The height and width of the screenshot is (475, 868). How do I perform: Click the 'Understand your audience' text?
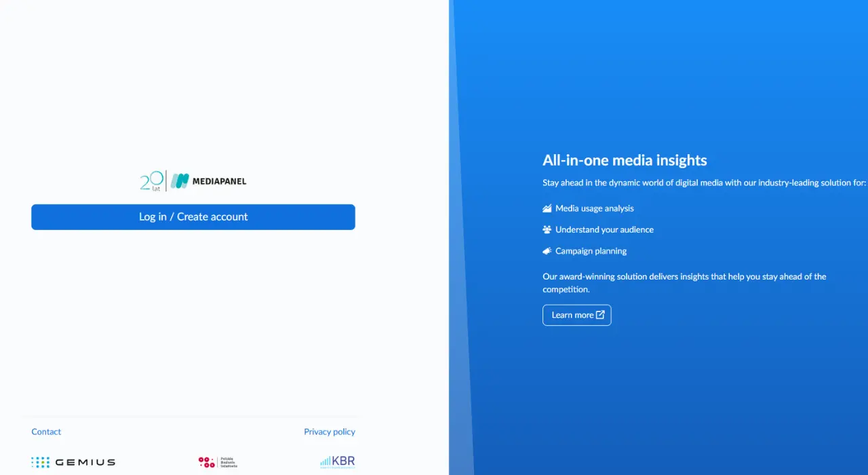(605, 229)
